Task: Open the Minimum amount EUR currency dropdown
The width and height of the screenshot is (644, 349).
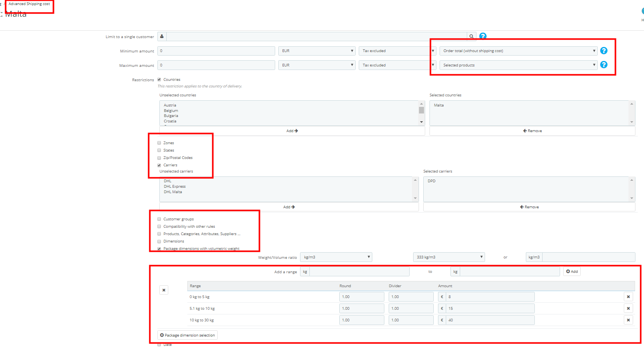Action: (x=317, y=51)
